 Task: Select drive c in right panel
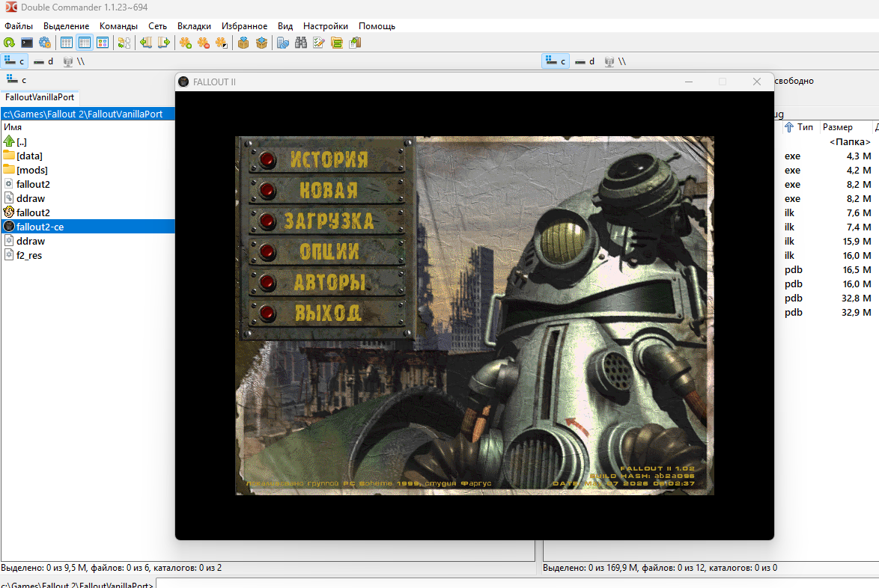(556, 61)
